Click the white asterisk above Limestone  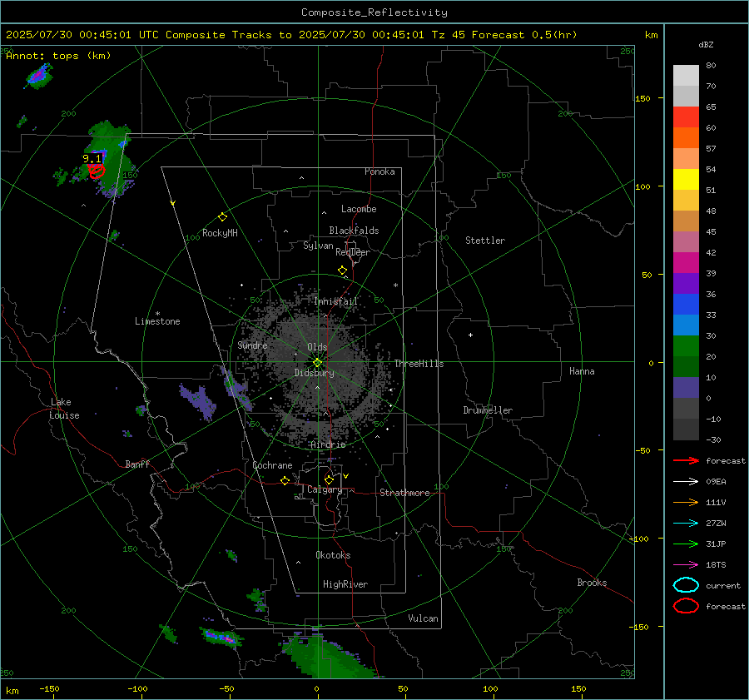[x=157, y=314]
